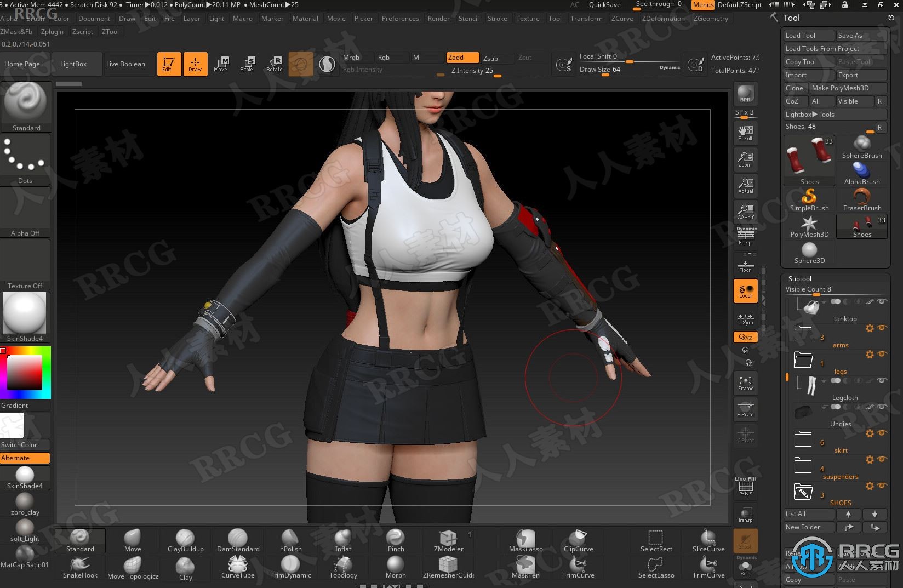Click the Load Tool button
This screenshot has height=588, width=903.
click(x=809, y=35)
